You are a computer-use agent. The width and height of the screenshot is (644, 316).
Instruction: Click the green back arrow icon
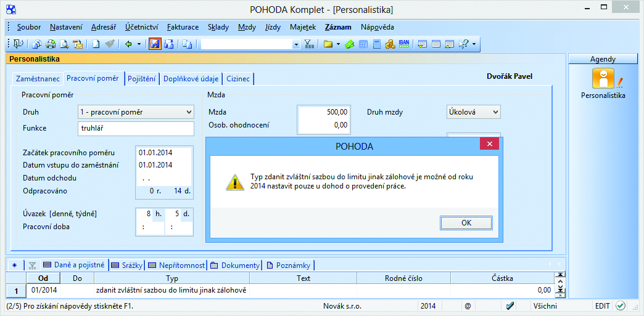128,44
